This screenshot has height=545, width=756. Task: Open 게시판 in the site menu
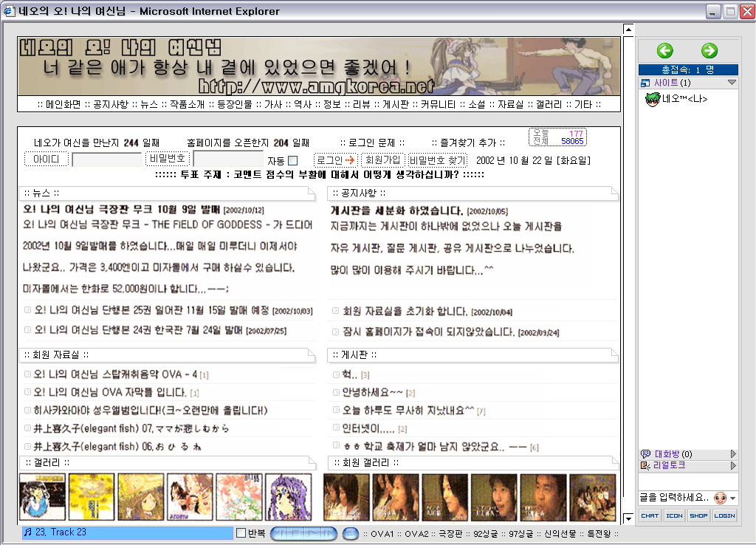click(x=396, y=104)
